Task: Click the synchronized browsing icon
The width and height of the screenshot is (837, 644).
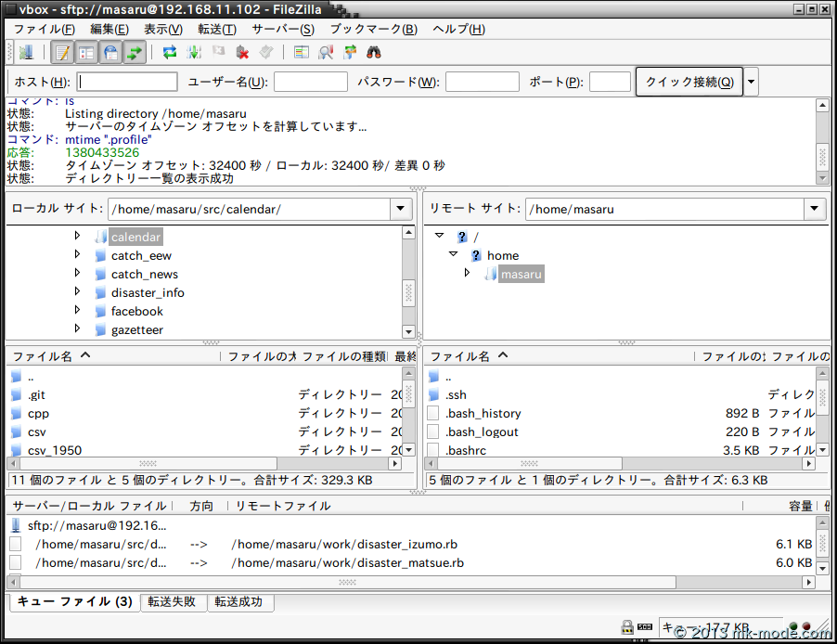Action: (350, 53)
